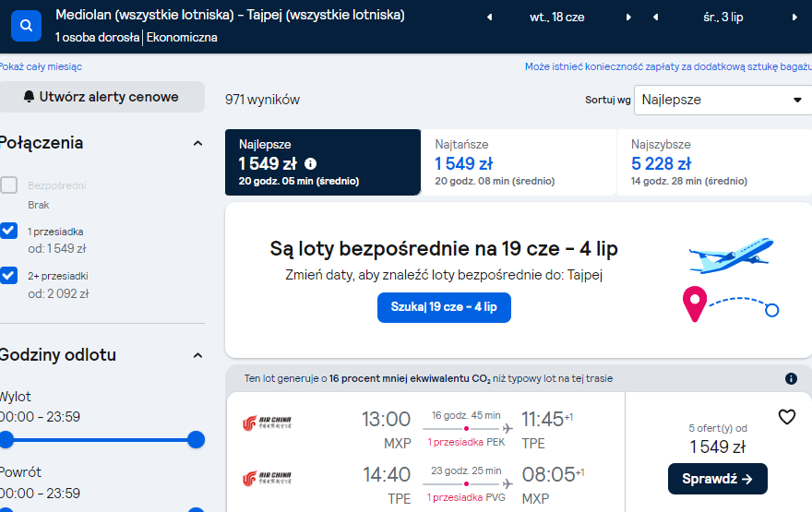The width and height of the screenshot is (812, 512).
Task: Switch to the Najtańsze tab
Action: point(519,162)
